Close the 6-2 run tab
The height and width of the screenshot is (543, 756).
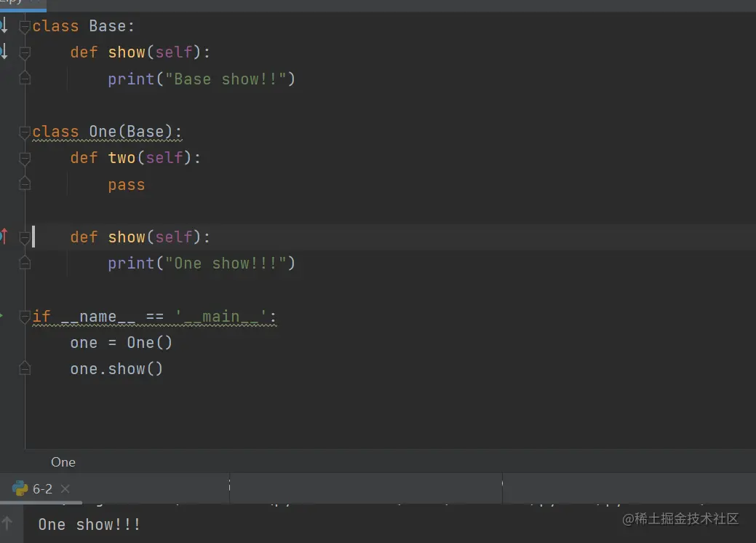[x=65, y=489]
